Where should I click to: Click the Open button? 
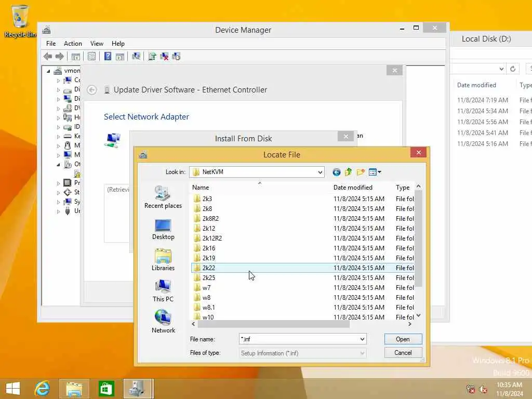(403, 339)
